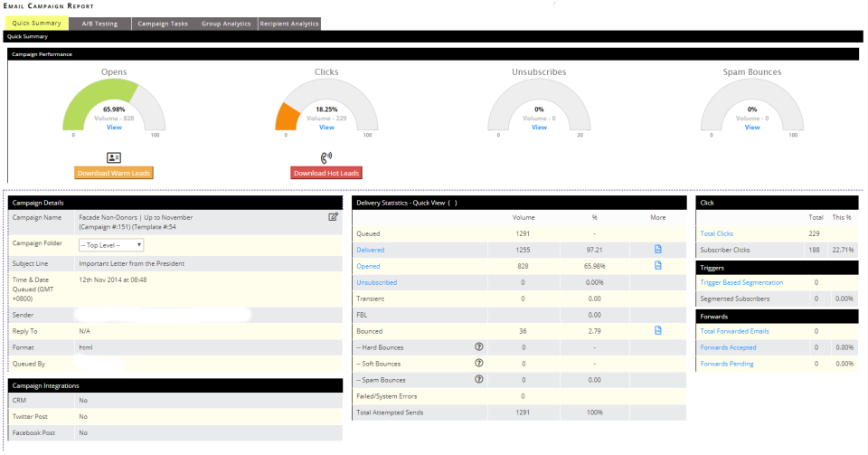Click the Clicks gauge orange segment
The height and width of the screenshot is (455, 868).
click(288, 118)
